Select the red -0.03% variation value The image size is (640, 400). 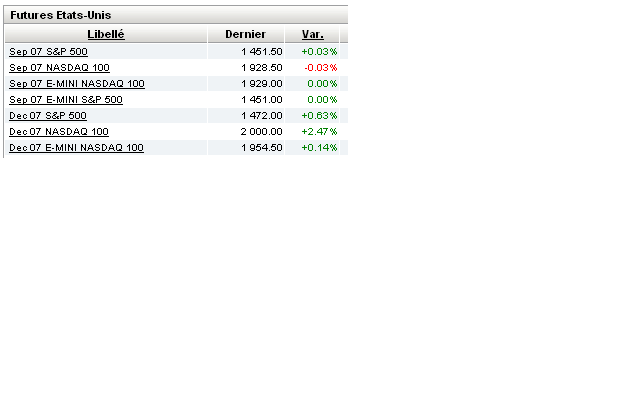pyautogui.click(x=320, y=67)
